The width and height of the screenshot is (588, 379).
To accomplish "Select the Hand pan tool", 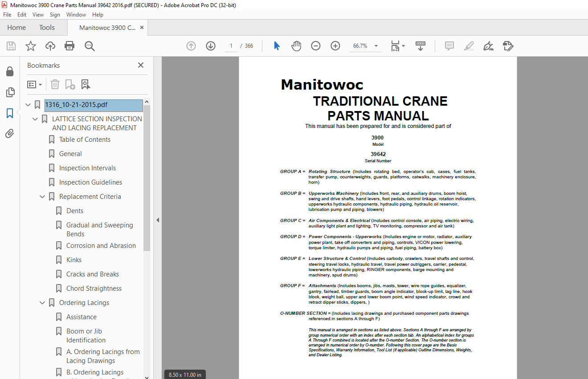I will (296, 46).
